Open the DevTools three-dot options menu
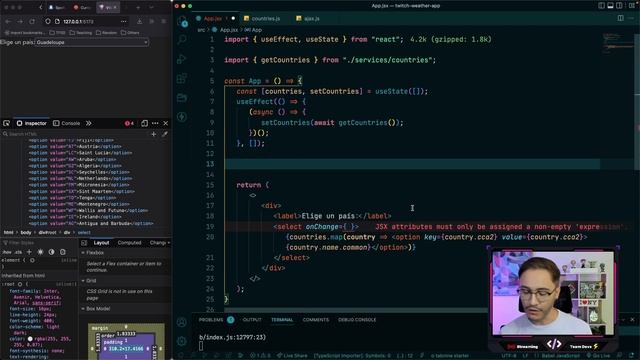Screen dimensions: 640x360 pyautogui.click(x=155, y=123)
